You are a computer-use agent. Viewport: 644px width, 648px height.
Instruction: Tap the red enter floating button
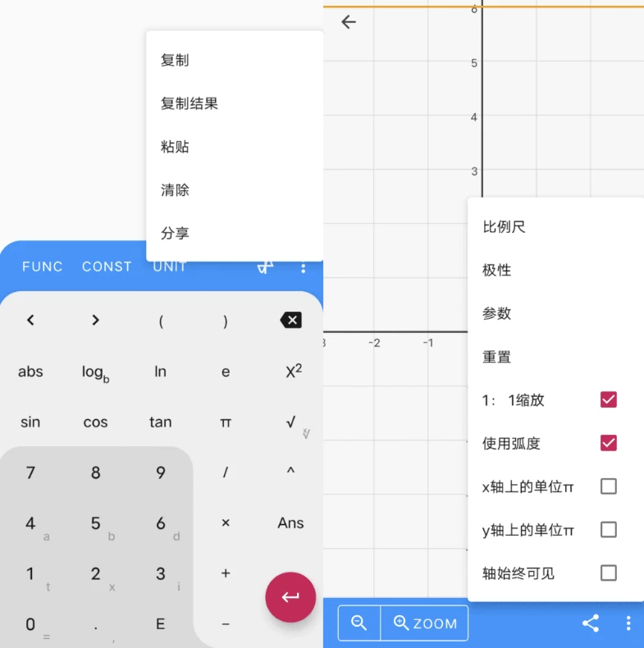coord(290,597)
